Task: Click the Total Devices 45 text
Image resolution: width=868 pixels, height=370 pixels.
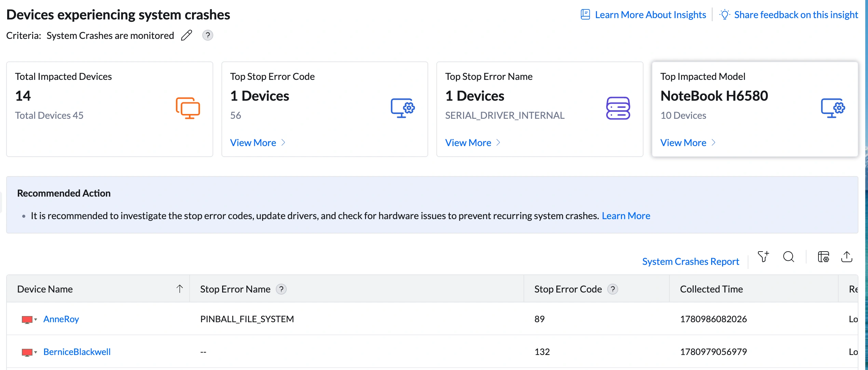Action: tap(49, 115)
